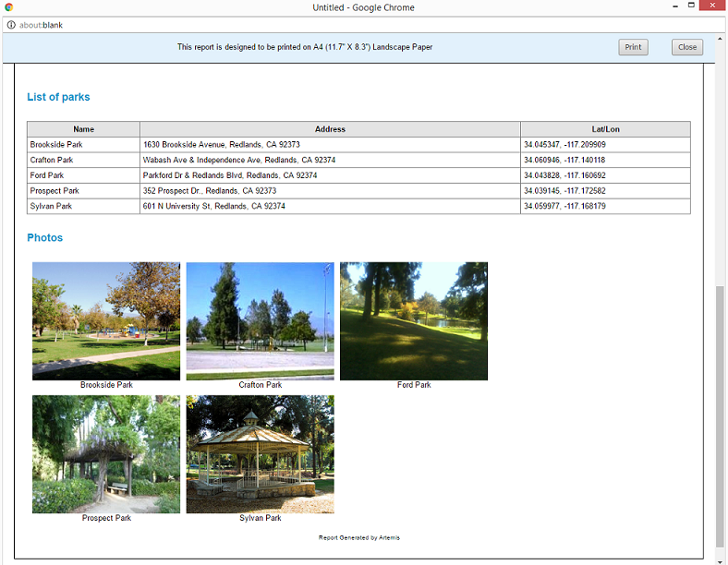This screenshot has width=728, height=565.
Task: Open the Prospect Park photo
Action: 106,454
